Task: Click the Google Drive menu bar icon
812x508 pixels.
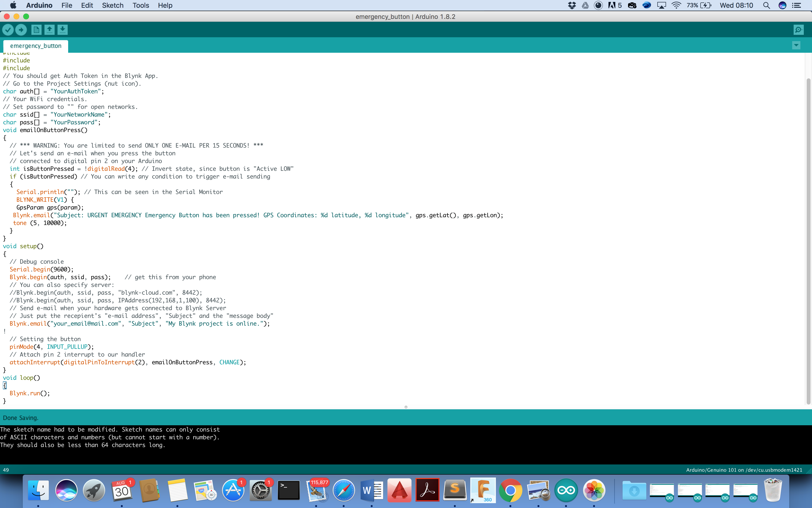Action: click(585, 5)
